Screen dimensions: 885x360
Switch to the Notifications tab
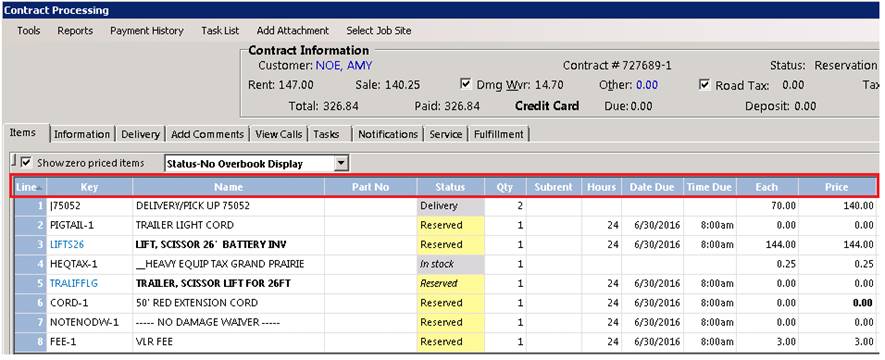point(388,134)
